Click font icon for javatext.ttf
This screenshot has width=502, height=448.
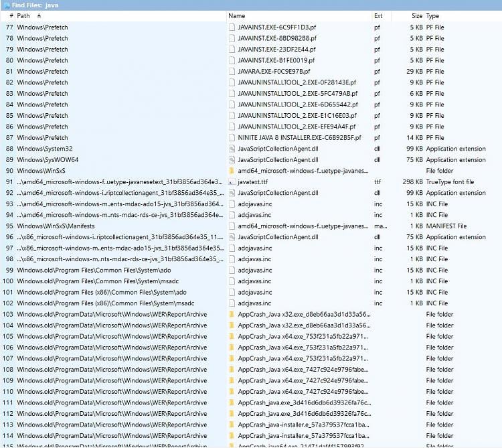tap(232, 182)
